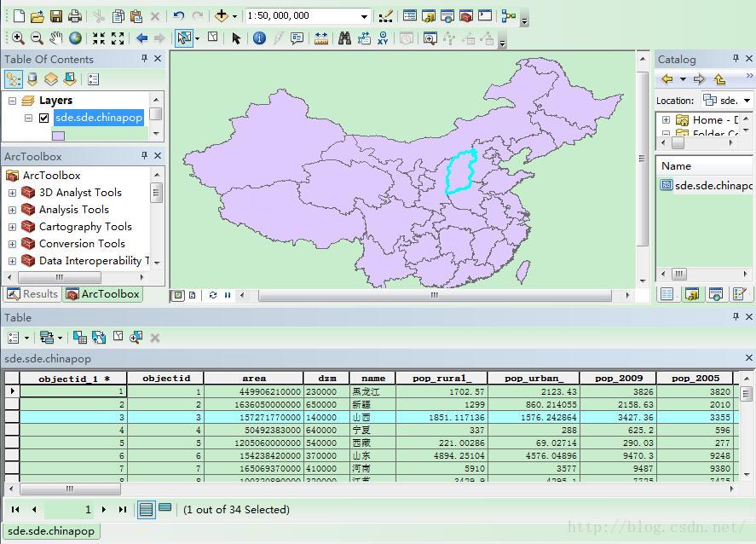
Task: Select the Zoom In tool
Action: click(x=17, y=38)
